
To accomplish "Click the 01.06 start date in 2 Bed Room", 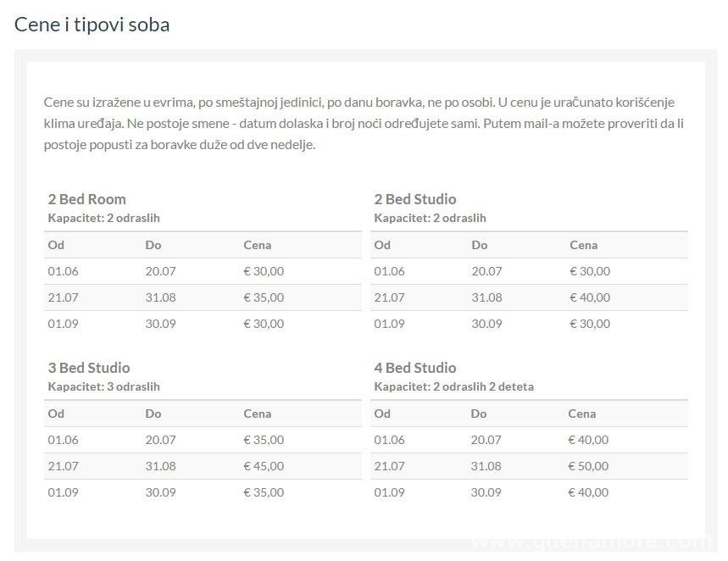I will click(63, 271).
